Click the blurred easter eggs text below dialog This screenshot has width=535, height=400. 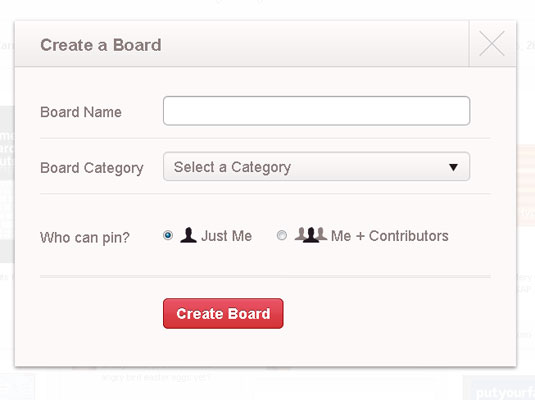point(156,377)
